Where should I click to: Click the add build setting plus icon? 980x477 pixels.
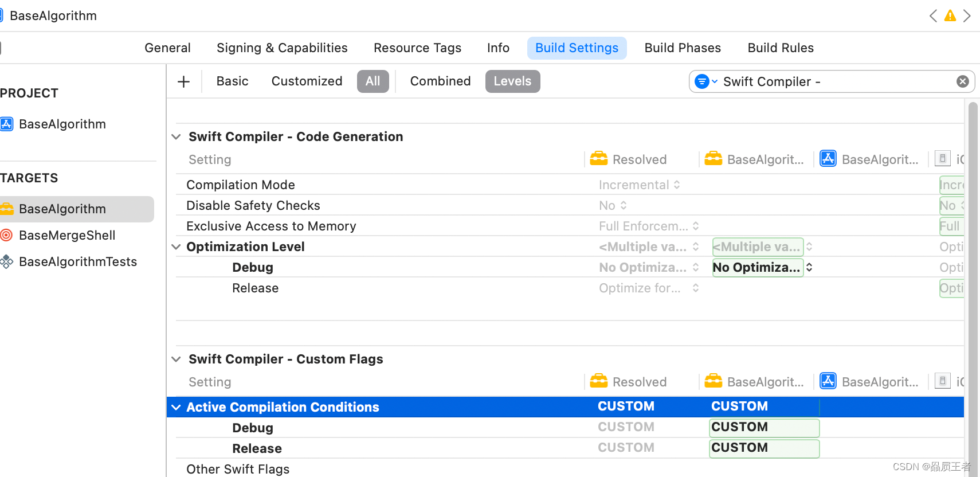(x=183, y=81)
